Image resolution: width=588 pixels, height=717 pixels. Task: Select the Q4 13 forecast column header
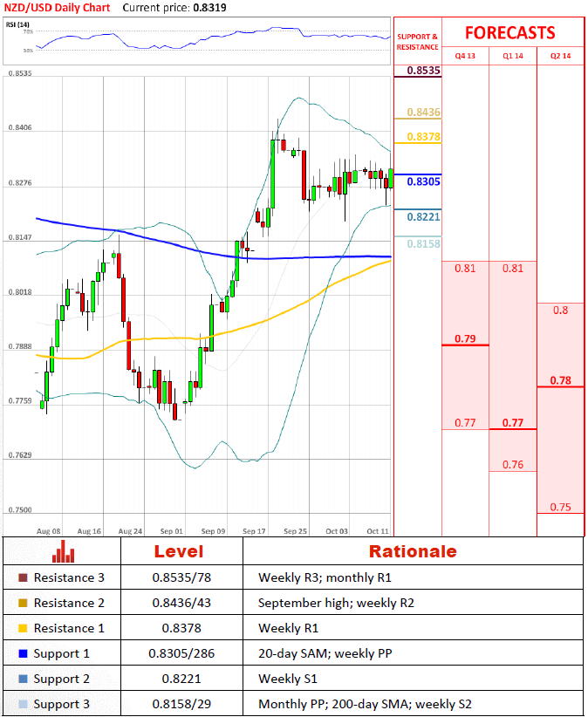coord(465,56)
